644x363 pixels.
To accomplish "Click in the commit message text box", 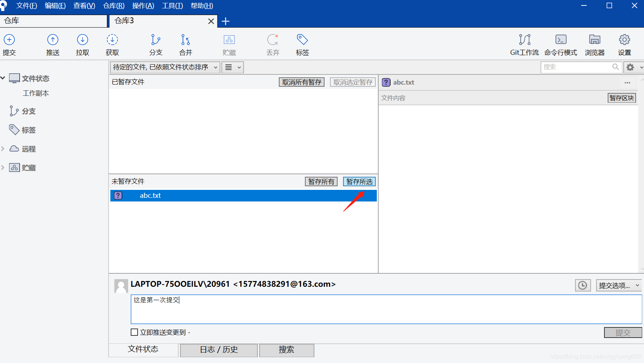I will (x=386, y=309).
